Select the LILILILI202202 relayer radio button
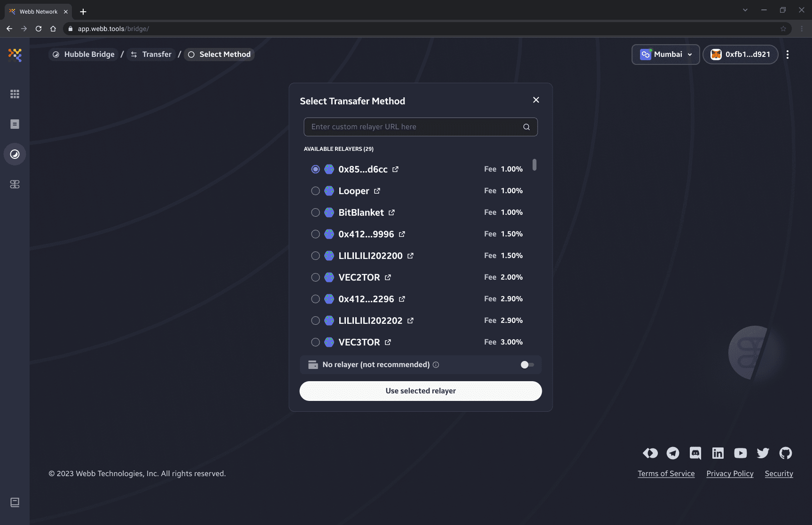This screenshot has width=812, height=525. tap(316, 321)
